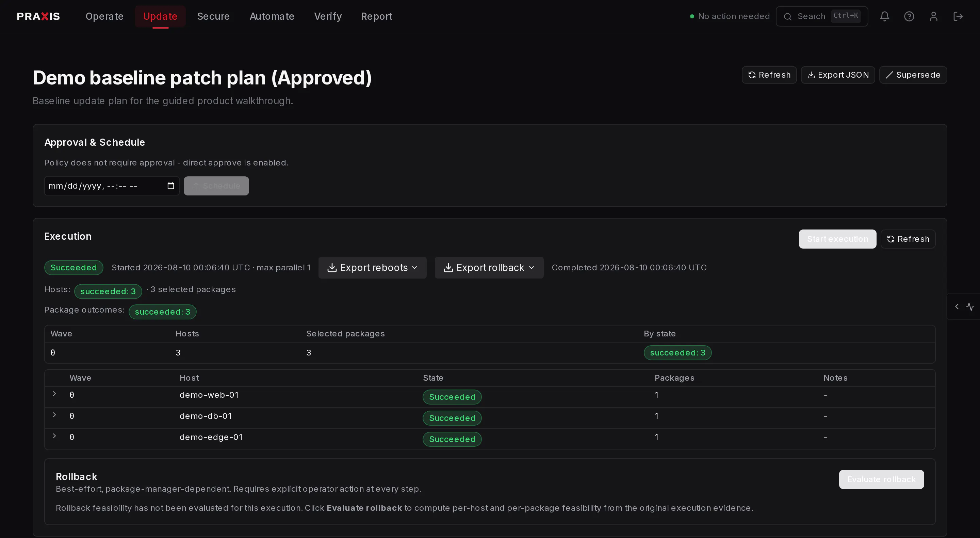The width and height of the screenshot is (980, 538).
Task: Click the Demo baseline patch plan title
Action: 202,78
